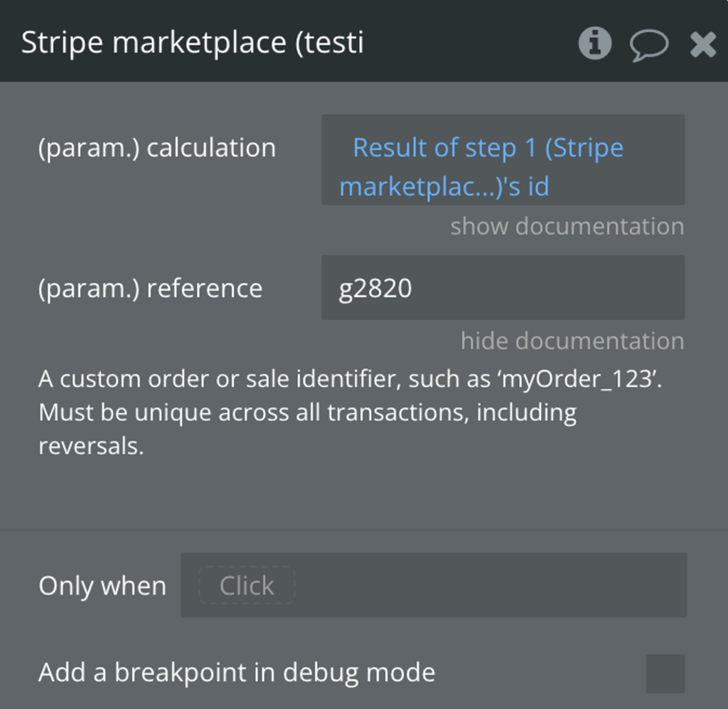Viewport: 728px width, 709px height.
Task: Open the comment speech bubble icon
Action: click(648, 45)
